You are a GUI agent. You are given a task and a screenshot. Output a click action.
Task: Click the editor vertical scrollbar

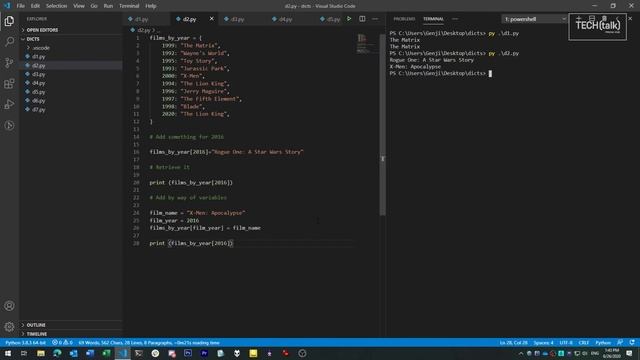point(382,124)
